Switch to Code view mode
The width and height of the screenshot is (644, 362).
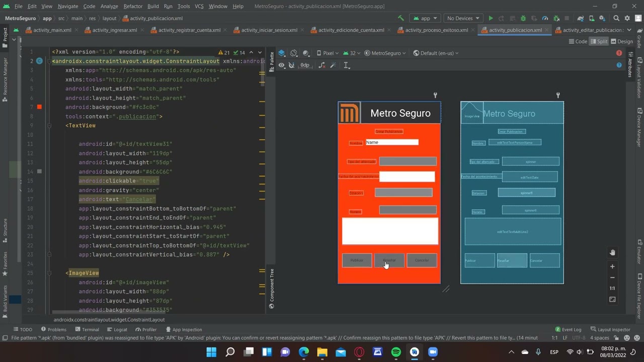tap(578, 41)
